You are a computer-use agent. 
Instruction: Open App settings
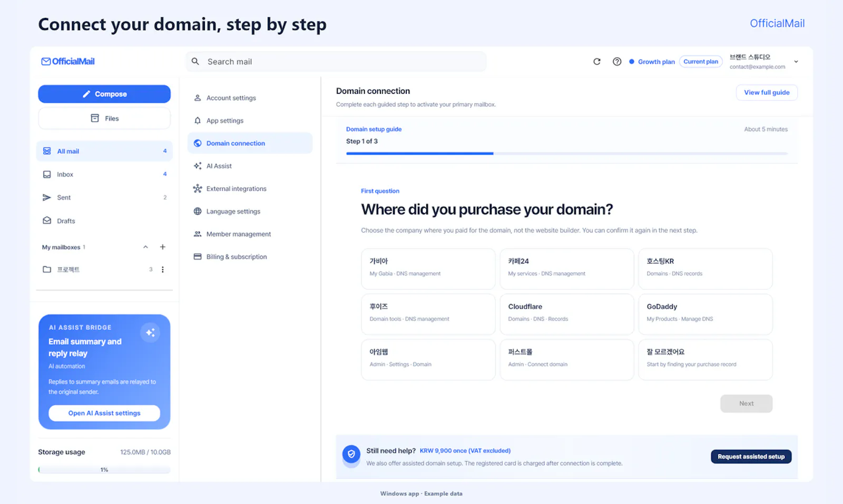point(250,121)
